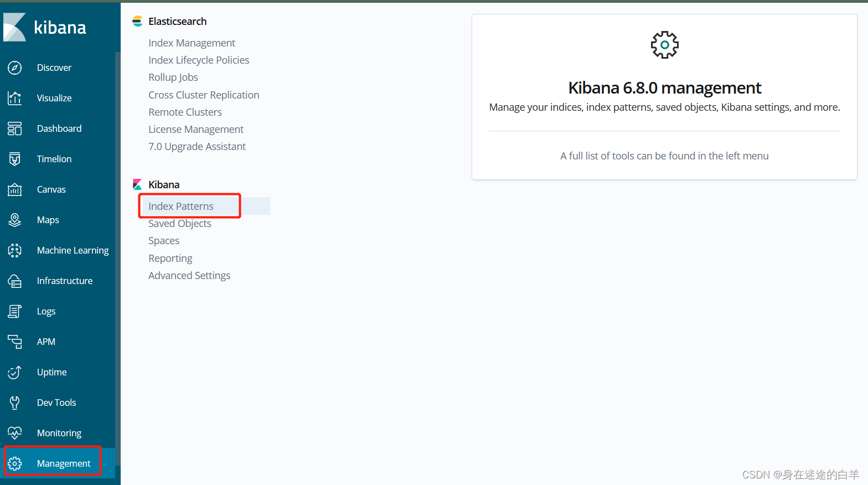The image size is (868, 485).
Task: Go to Machine Learning
Action: click(x=73, y=250)
